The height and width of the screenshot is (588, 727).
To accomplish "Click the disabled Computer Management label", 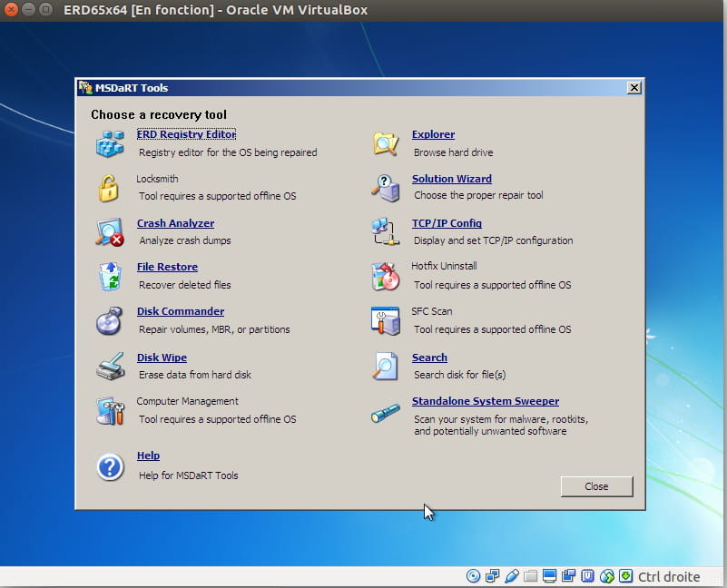I will pyautogui.click(x=187, y=401).
